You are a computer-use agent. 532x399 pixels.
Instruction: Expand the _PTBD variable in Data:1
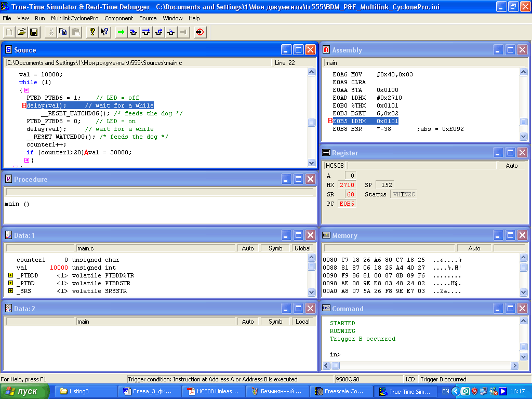10,283
